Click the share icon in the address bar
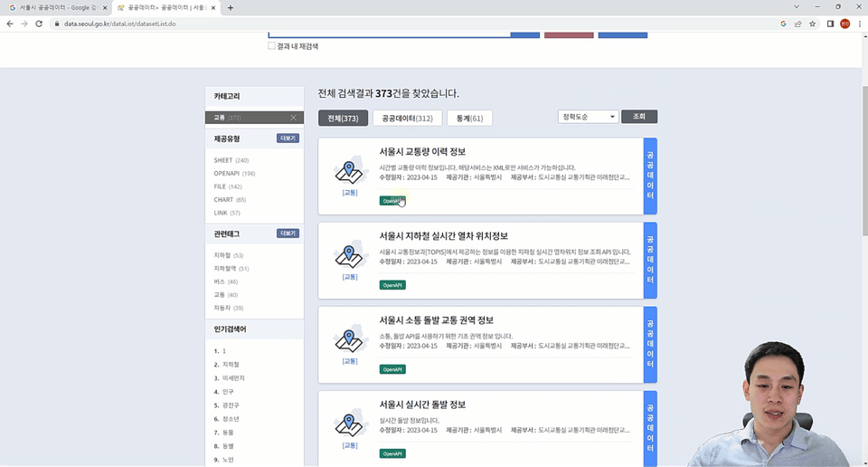868x467 pixels. (x=797, y=24)
